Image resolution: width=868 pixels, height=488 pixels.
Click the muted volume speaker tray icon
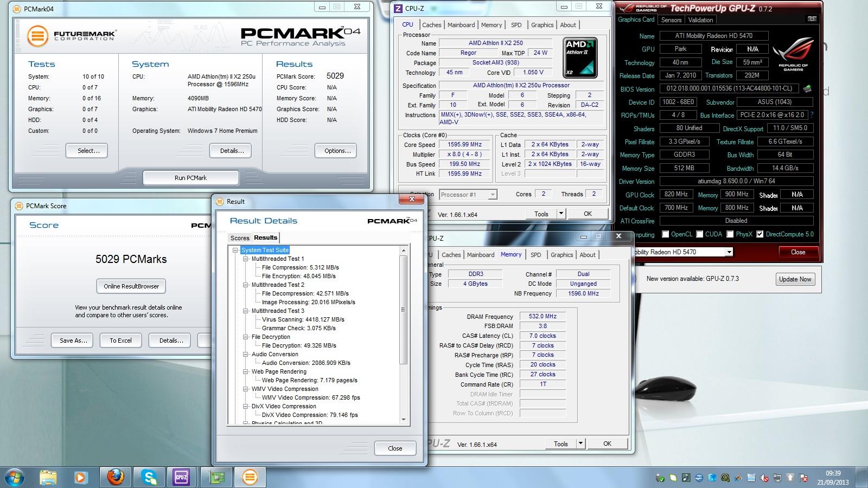click(764, 478)
